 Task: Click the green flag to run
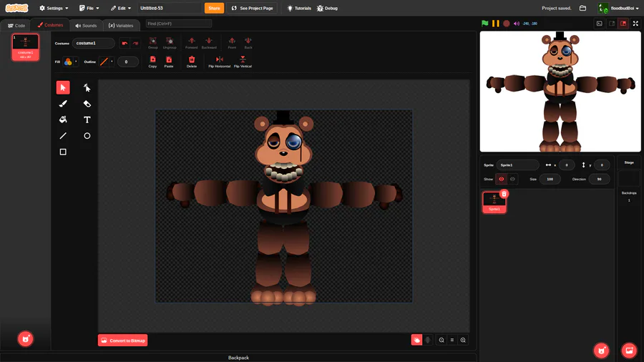click(485, 24)
